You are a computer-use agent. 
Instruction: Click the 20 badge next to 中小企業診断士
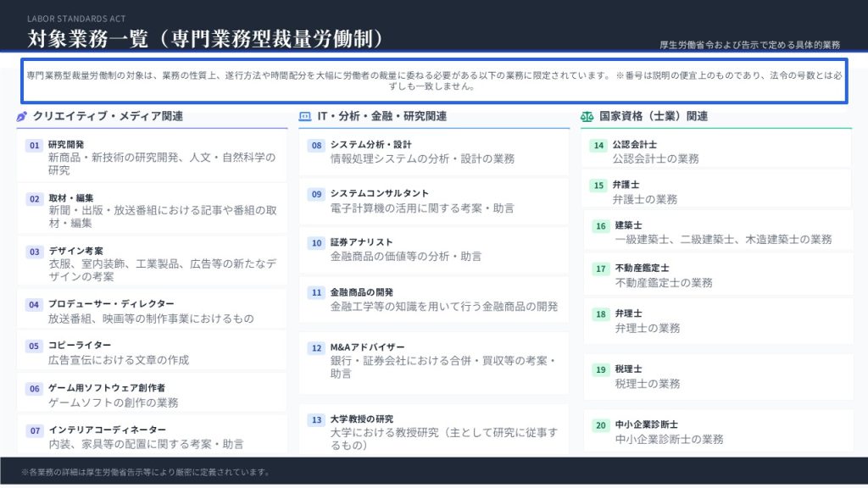(x=600, y=425)
